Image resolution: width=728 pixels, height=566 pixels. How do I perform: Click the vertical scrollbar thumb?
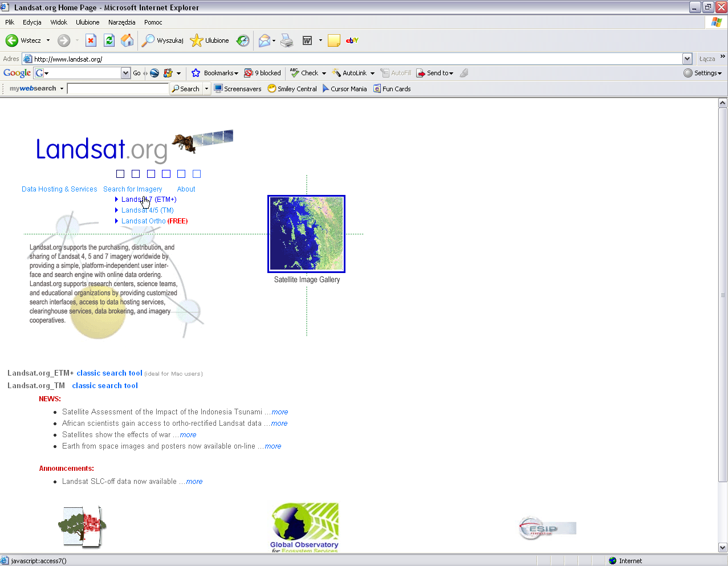[723, 295]
